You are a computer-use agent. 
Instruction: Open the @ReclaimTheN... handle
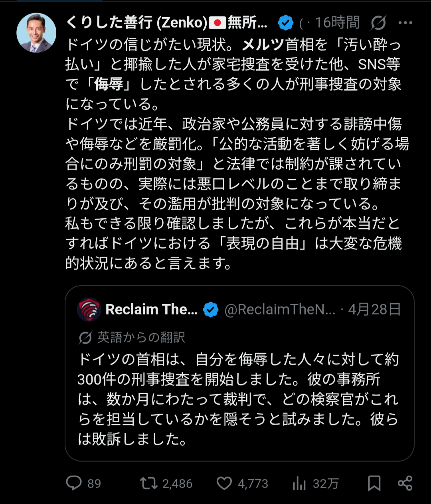pyautogui.click(x=280, y=310)
